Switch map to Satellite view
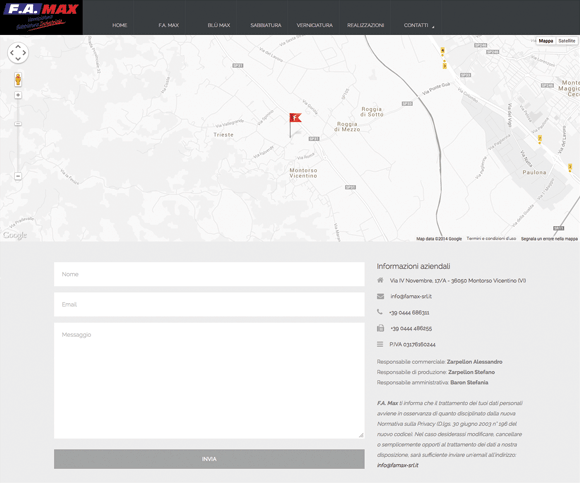 point(567,41)
